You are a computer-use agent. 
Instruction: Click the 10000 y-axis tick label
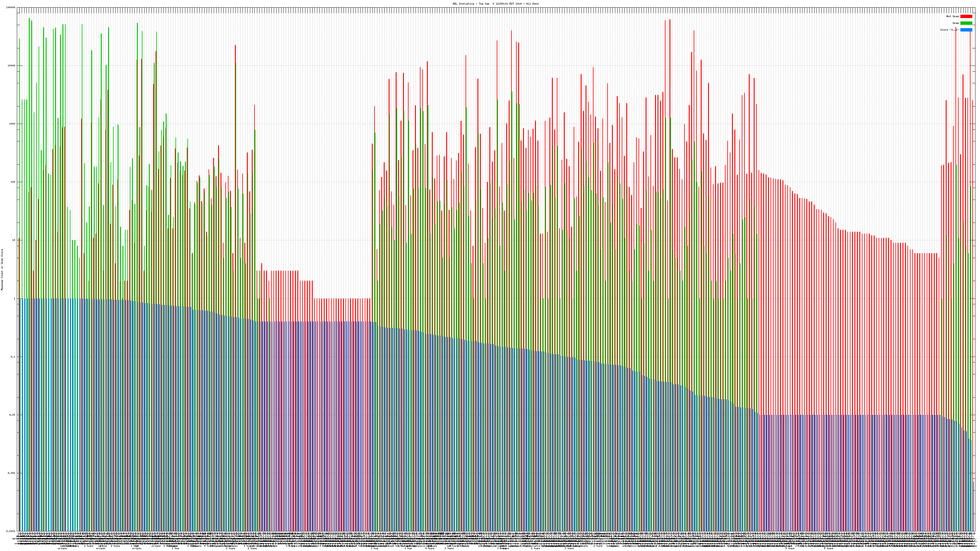tap(11, 66)
